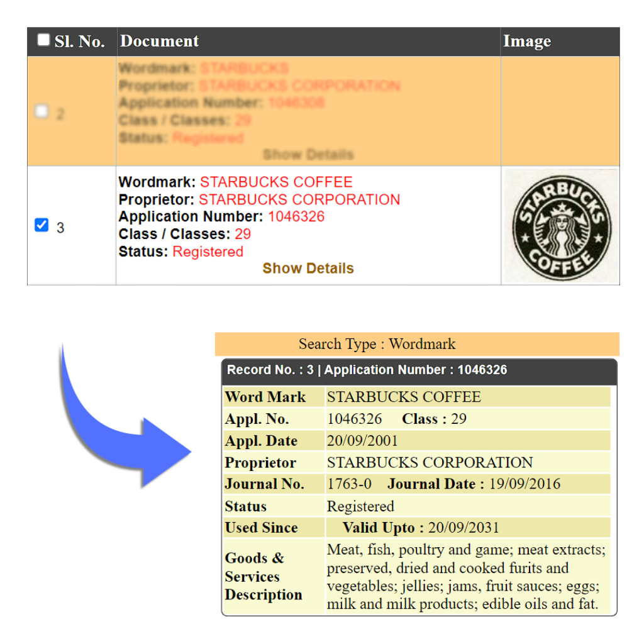Click the Journal No. value 1763-0

click(x=349, y=484)
